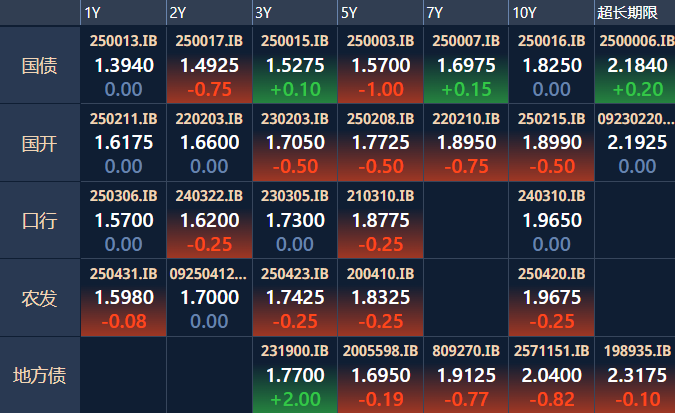Image resolution: width=675 pixels, height=413 pixels.
Task: Select the 2571151.IB local bond at 2.0400
Action: tap(551, 375)
